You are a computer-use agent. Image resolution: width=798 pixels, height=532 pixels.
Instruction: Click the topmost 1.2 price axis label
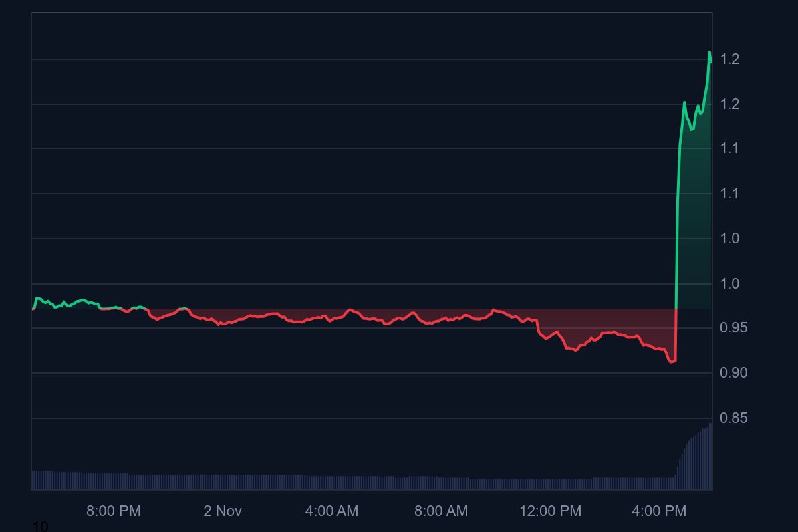pyautogui.click(x=730, y=59)
